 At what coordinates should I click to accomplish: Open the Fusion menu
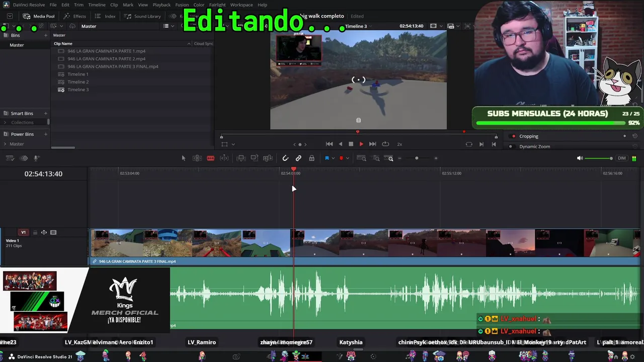point(182,5)
